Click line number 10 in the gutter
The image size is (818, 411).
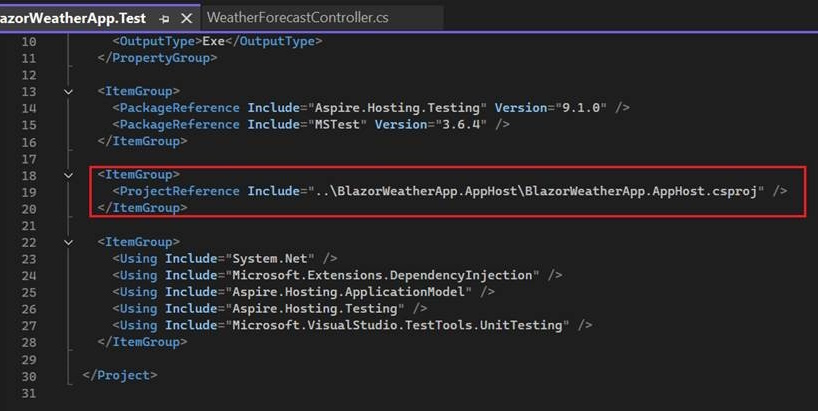[28, 41]
